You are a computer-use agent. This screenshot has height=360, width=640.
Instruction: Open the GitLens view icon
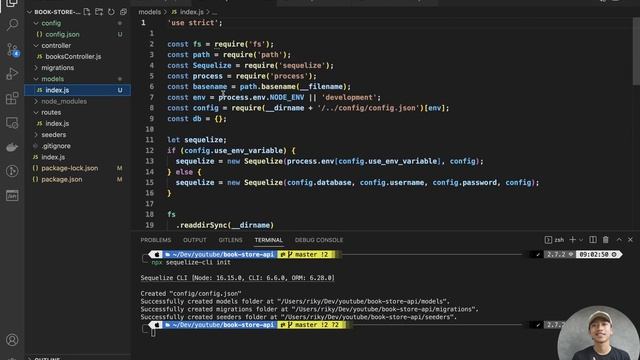[12, 171]
